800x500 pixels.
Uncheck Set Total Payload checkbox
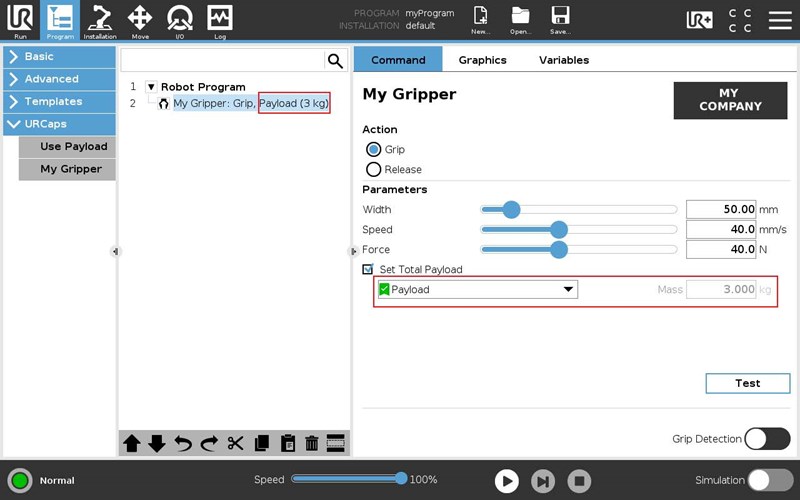pyautogui.click(x=368, y=269)
